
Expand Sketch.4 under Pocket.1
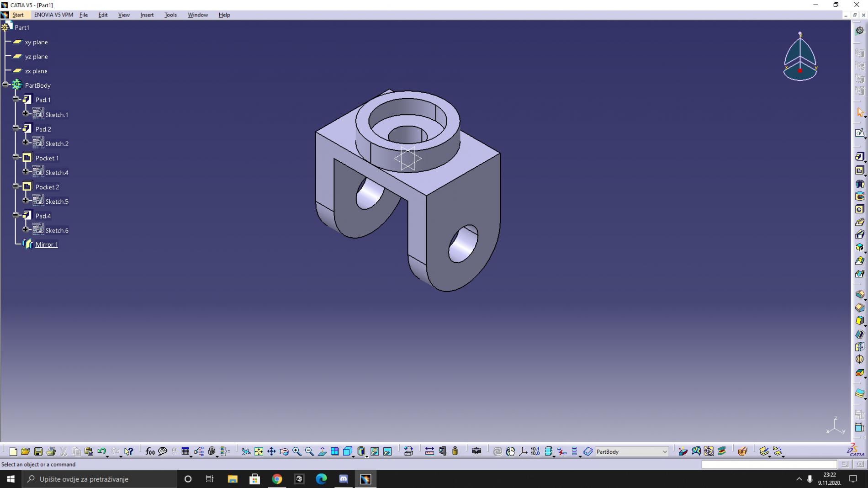(26, 172)
